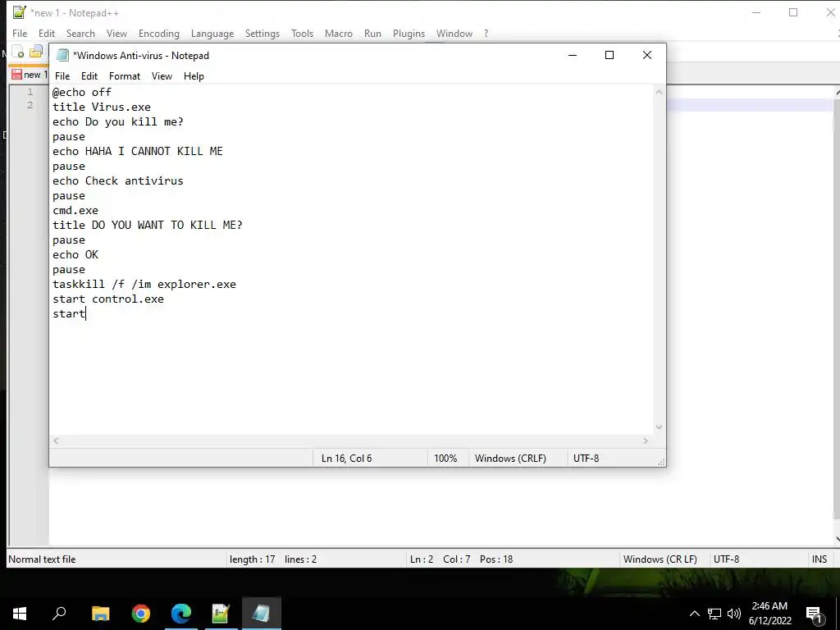Click the 'start control.exe' line
This screenshot has width=840, height=630.
[108, 299]
